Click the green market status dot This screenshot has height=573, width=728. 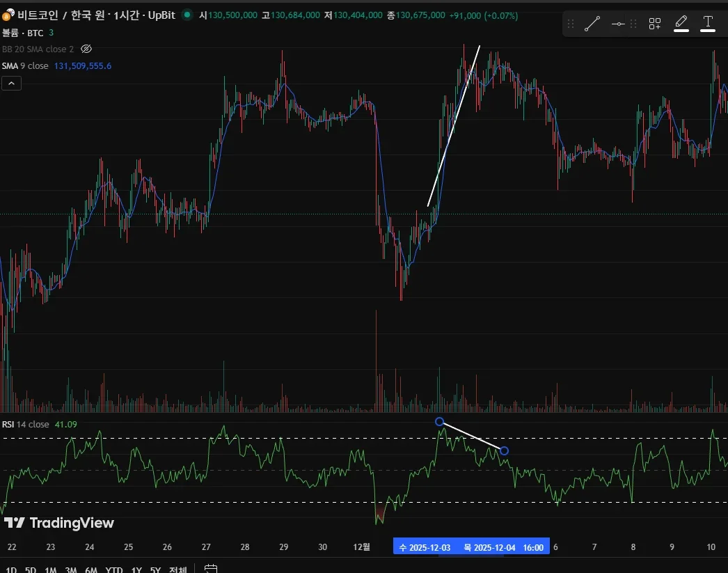click(x=187, y=15)
